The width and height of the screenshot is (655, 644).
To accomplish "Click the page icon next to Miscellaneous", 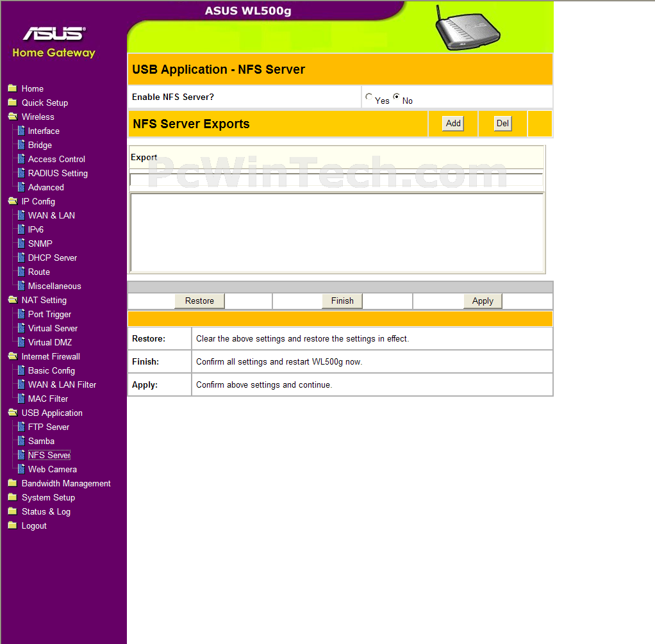I will click(21, 286).
